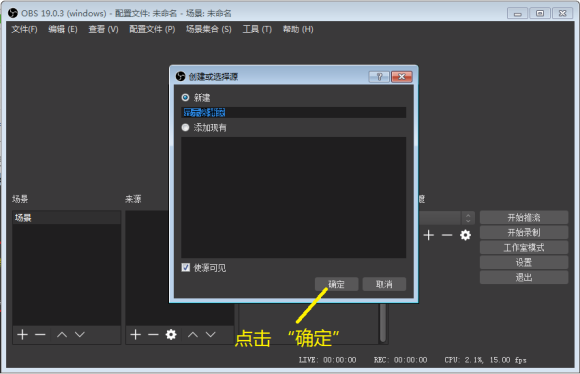Viewport: 580px width, 374px height.
Task: Click the REC: 00:00:00 status text
Action: coord(400,360)
